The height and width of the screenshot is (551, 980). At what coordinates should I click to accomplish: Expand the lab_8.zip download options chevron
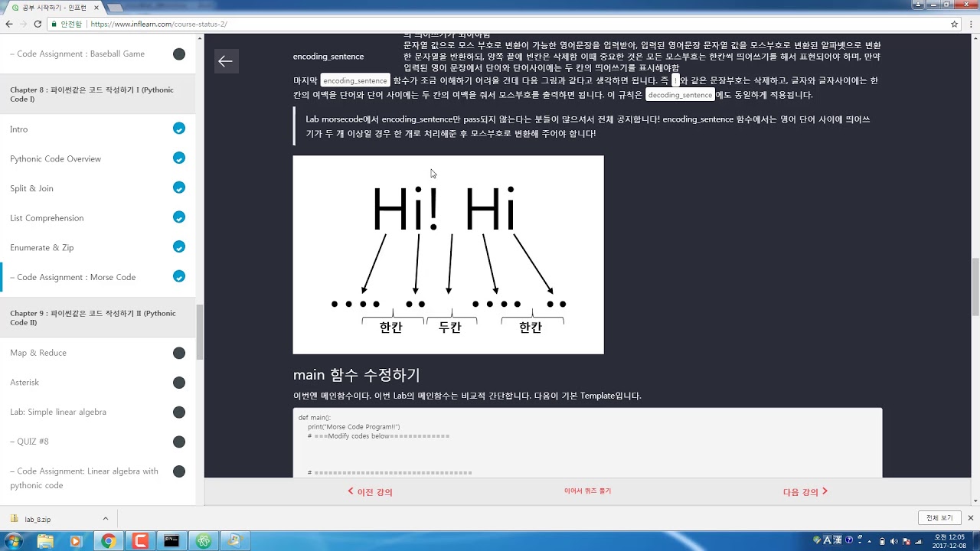(105, 519)
